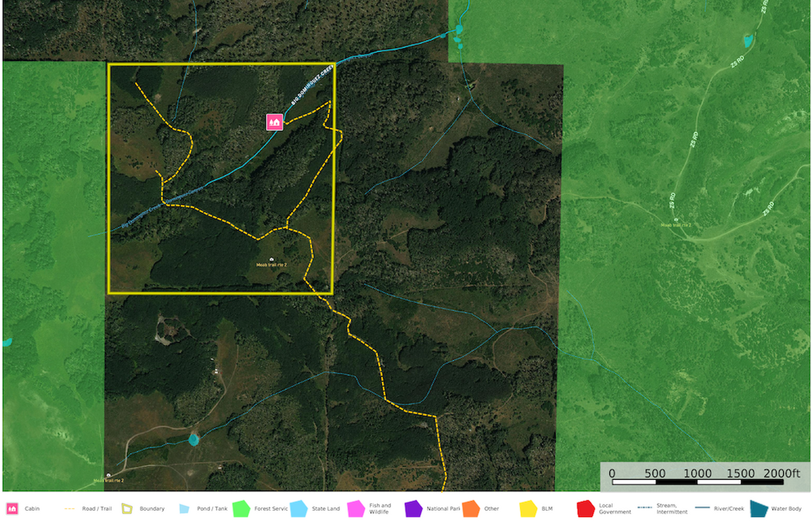Select the blue State Land legend swatch
Screen dimensions: 812x530
tap(298, 509)
